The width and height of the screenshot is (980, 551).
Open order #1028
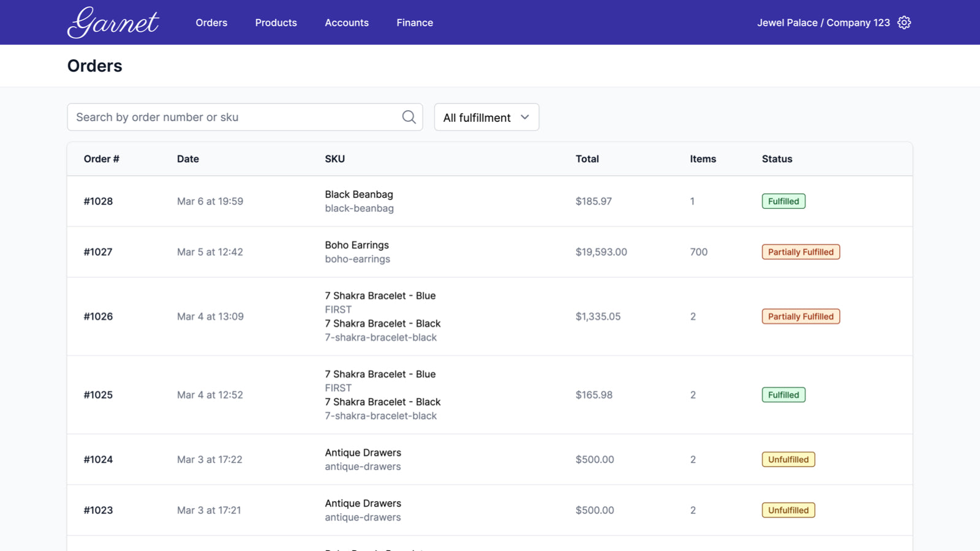98,201
